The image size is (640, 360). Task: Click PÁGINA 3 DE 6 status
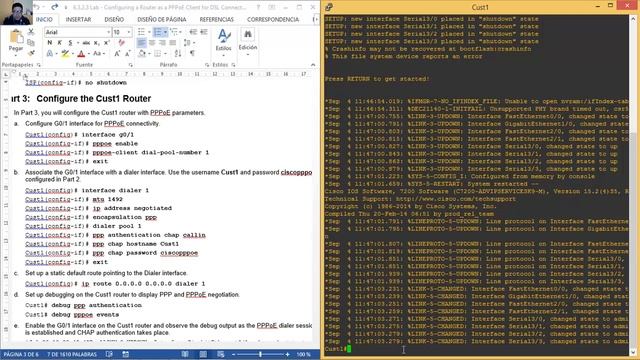21,354
